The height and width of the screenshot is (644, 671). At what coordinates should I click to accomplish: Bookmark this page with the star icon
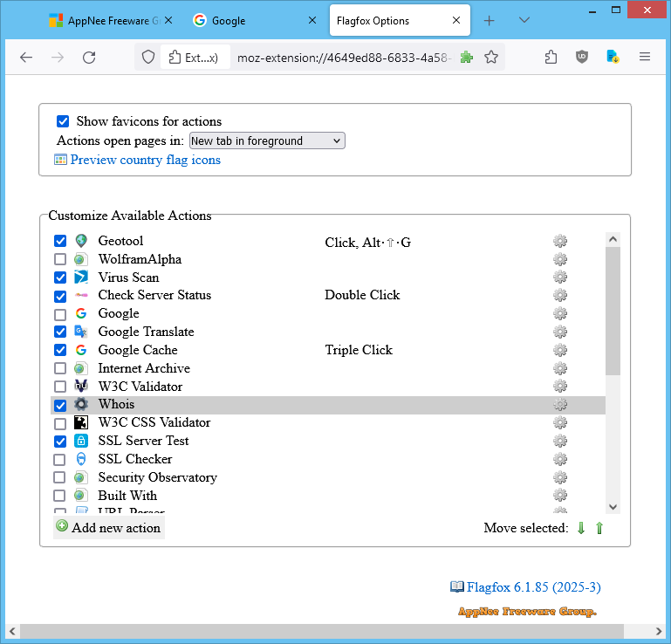(491, 57)
